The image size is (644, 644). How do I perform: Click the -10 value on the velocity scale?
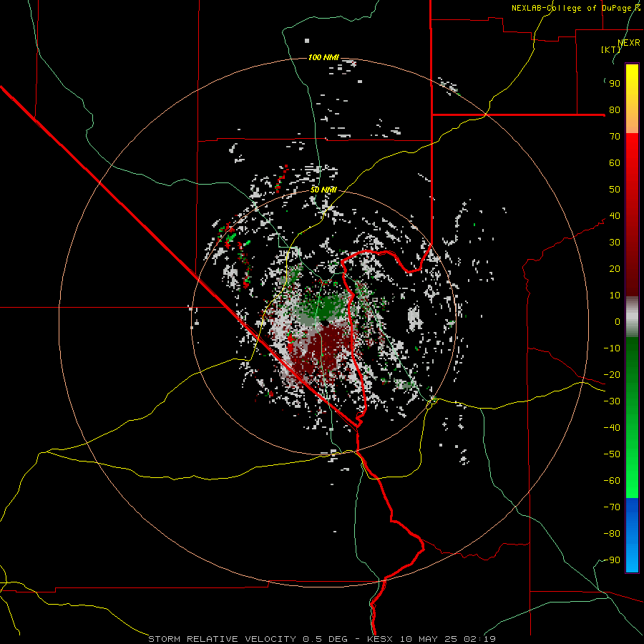[x=612, y=348]
